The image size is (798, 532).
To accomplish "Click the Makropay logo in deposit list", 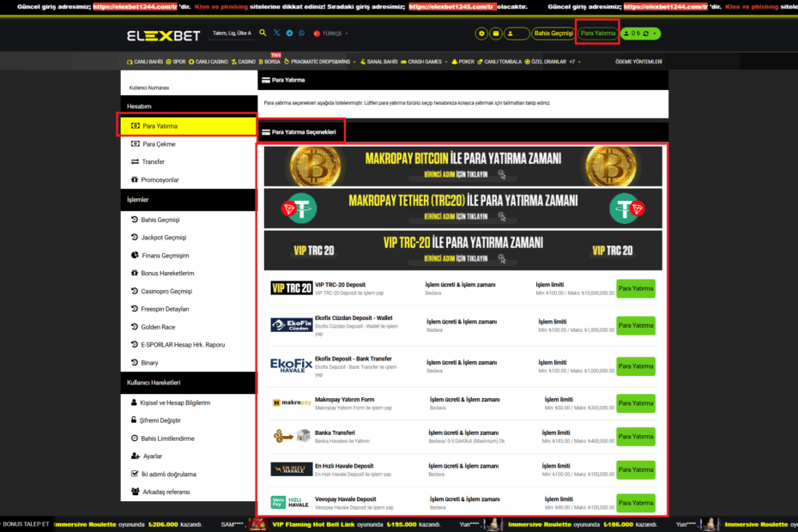I will (292, 402).
